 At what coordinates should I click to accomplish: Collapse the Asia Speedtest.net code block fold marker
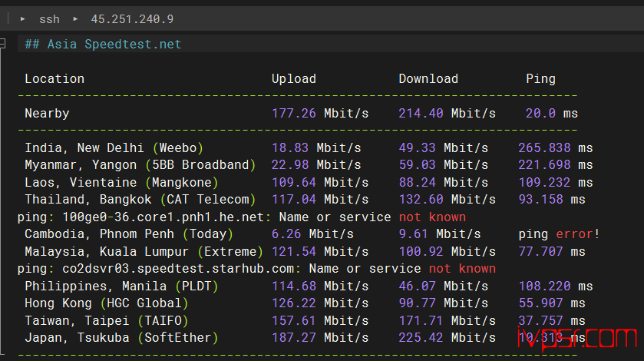(x=5, y=44)
